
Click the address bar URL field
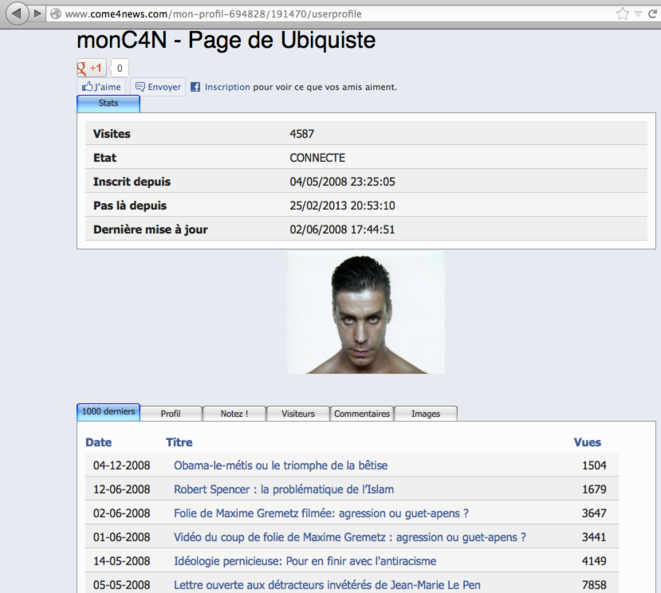[337, 14]
